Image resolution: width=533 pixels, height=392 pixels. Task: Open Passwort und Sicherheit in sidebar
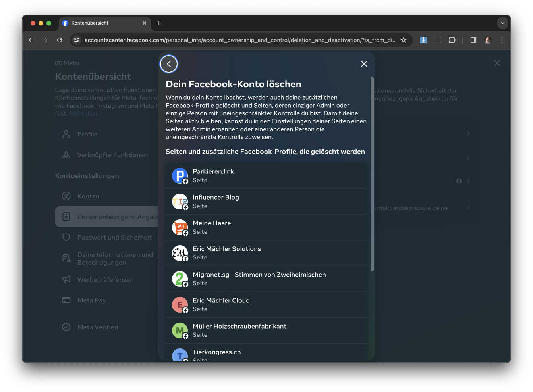[x=114, y=237]
